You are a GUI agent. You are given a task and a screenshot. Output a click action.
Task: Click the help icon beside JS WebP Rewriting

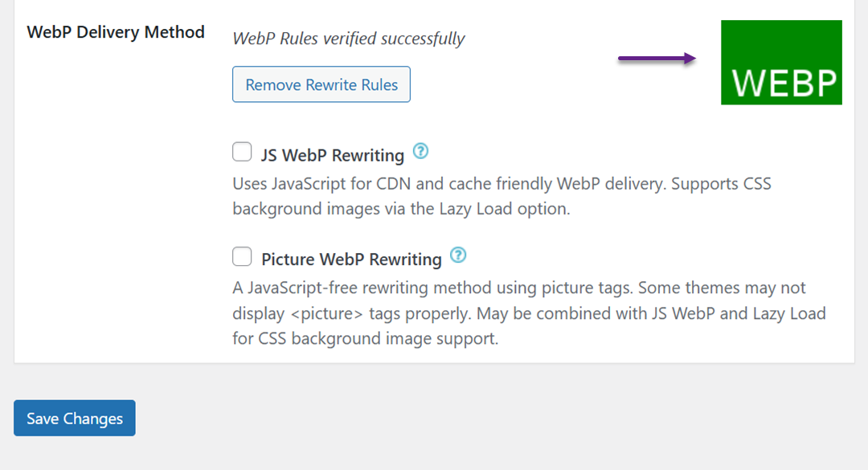click(420, 151)
